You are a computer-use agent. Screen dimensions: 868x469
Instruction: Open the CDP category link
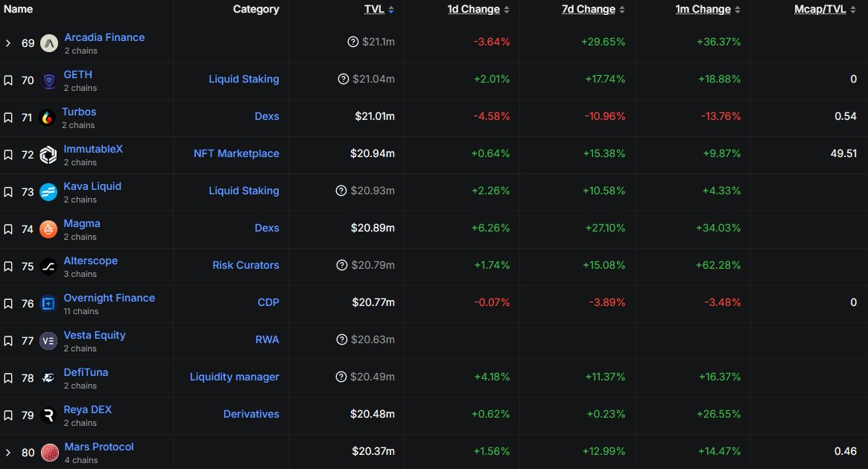pos(268,302)
